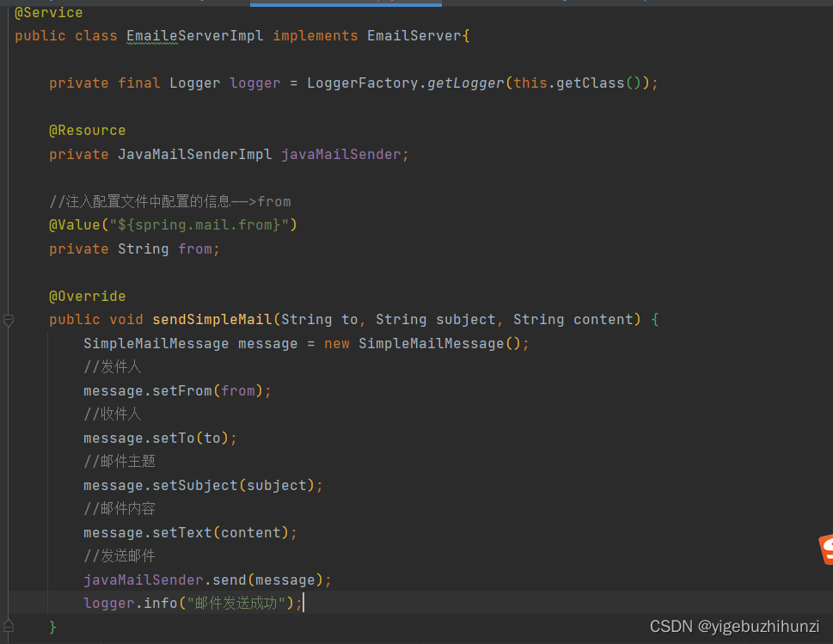Click the gutter next to message.setFrom(from)
Screen dimensions: 833x644
9,390
